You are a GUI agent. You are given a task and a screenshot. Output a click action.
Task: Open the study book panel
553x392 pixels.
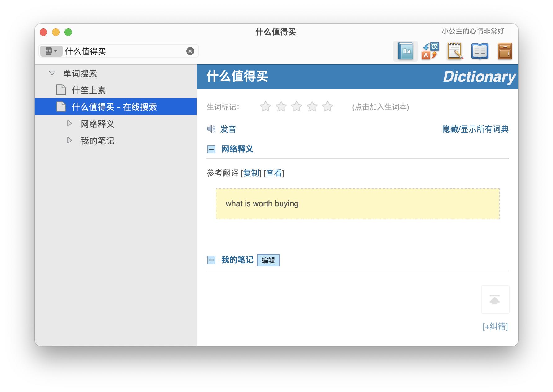[480, 51]
